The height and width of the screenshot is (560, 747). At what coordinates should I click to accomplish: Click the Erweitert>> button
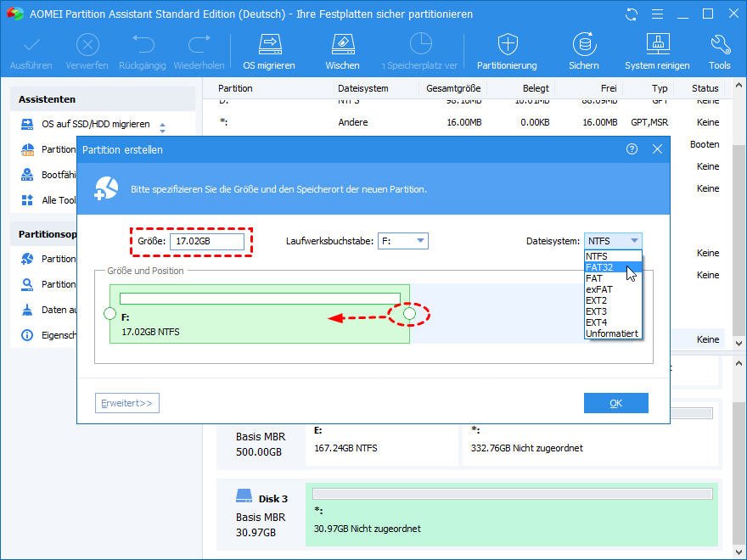point(127,403)
